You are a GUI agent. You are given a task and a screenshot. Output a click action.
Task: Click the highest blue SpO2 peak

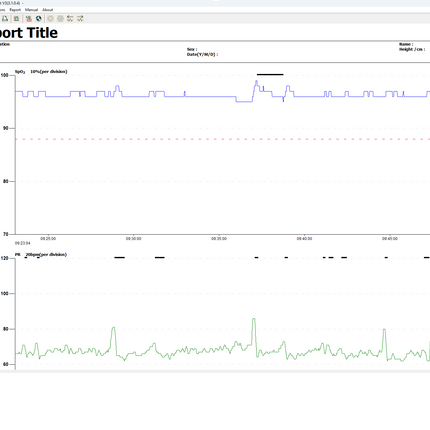click(x=256, y=81)
